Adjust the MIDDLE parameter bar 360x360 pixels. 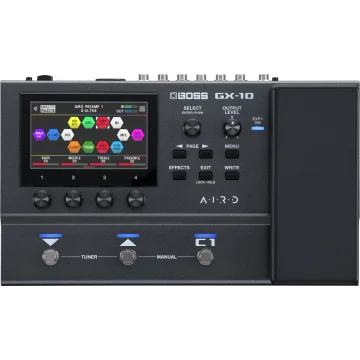[x=74, y=164]
